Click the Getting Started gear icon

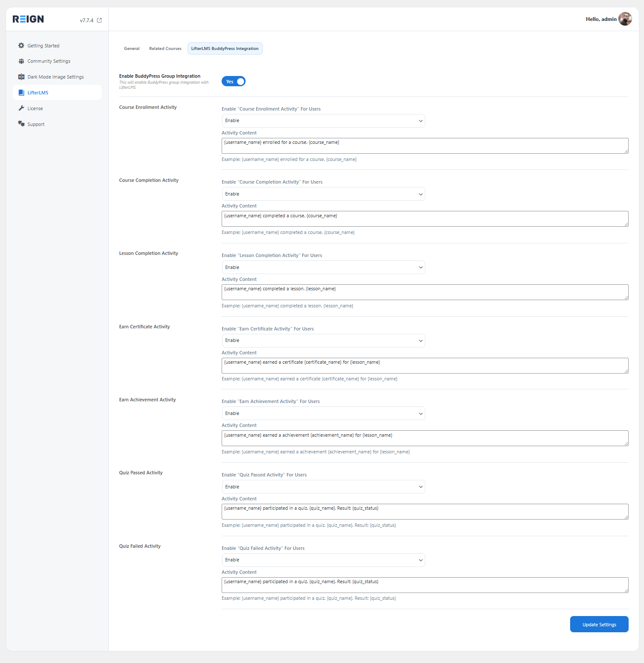[x=21, y=46]
